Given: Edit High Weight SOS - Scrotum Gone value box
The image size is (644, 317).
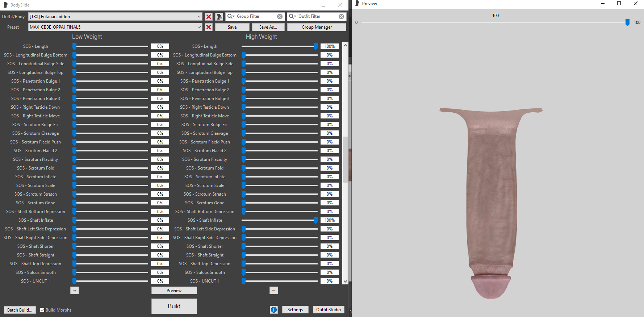Looking at the screenshot, I should [x=330, y=203].
